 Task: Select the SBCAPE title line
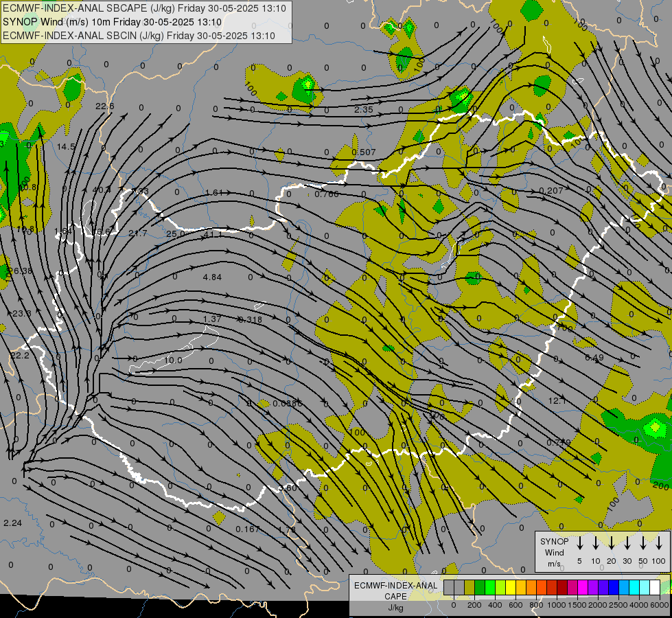(x=144, y=8)
